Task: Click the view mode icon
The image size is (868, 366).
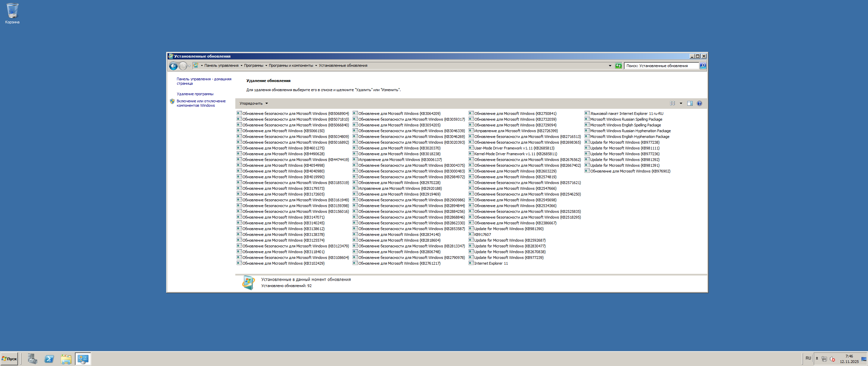Action: 673,103
